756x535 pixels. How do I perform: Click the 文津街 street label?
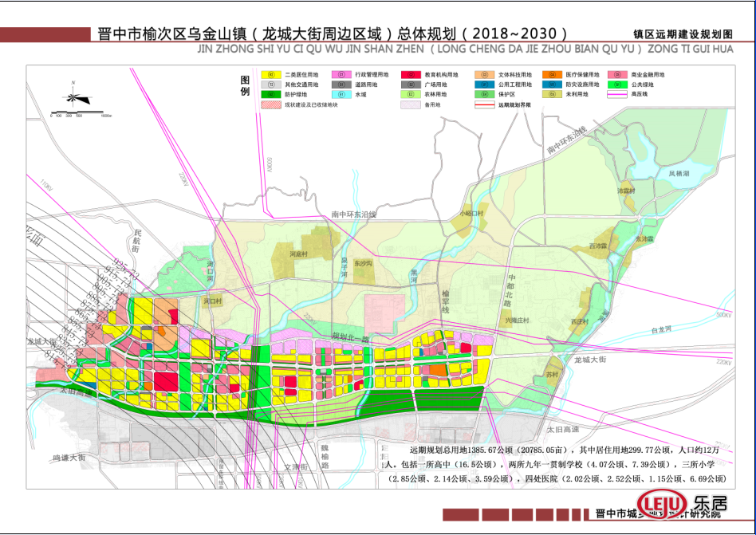click(x=296, y=467)
